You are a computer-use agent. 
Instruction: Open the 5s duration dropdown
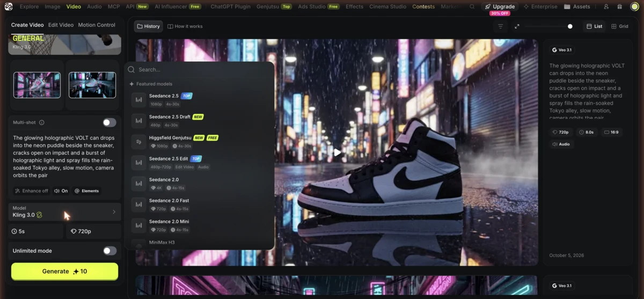36,231
